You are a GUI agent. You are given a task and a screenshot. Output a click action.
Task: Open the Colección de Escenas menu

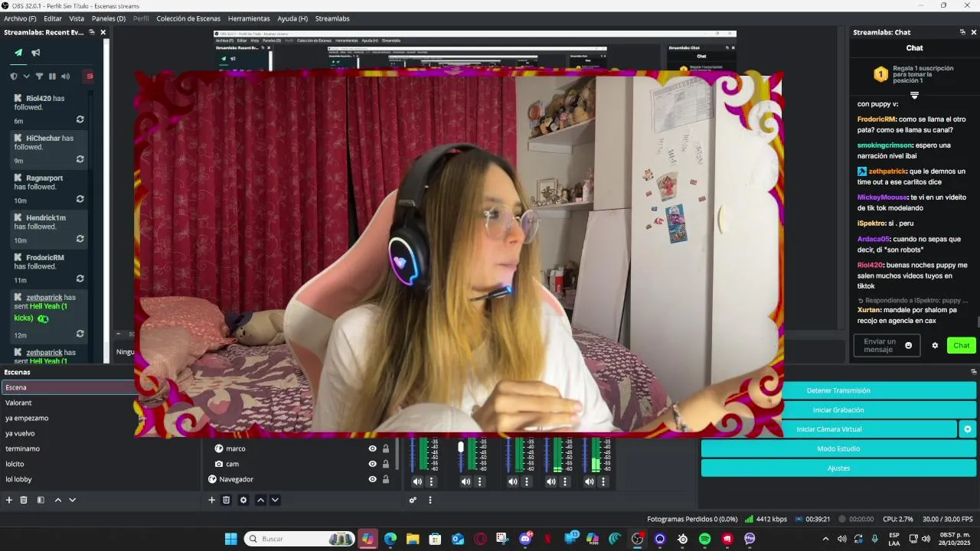click(188, 18)
